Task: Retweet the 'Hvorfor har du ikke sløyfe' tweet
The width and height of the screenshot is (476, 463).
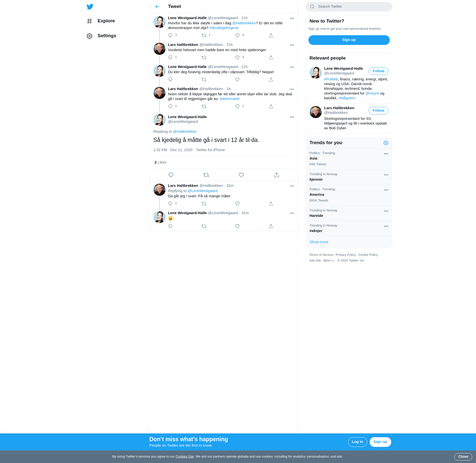Action: (204, 35)
